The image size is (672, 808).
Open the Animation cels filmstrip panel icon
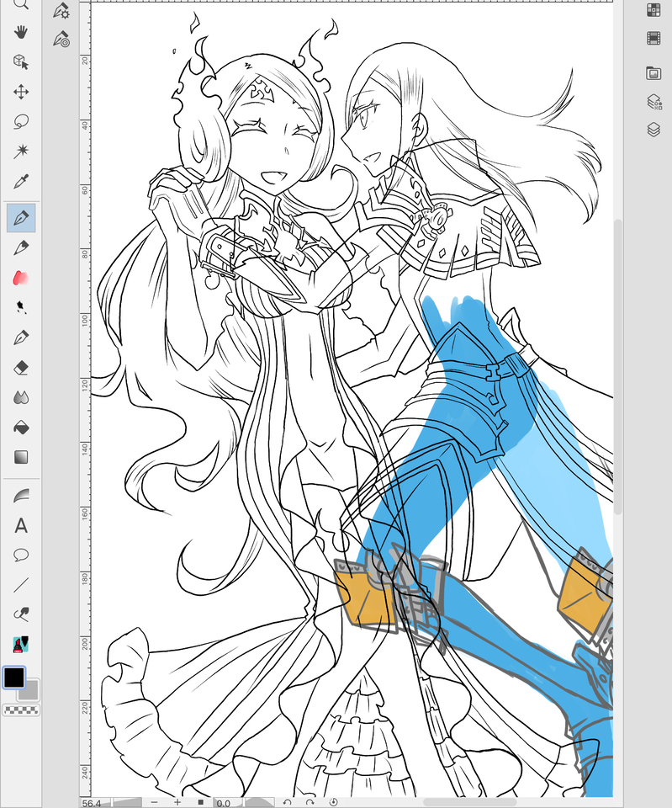653,38
